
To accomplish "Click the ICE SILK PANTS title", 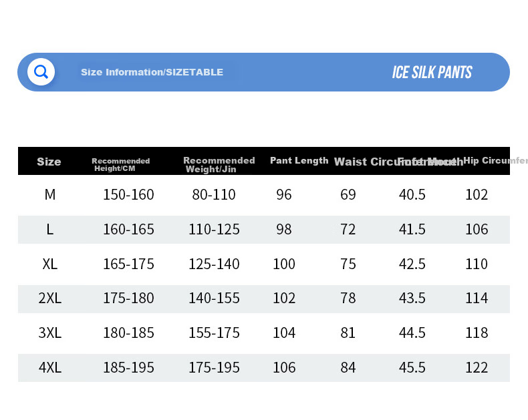I will tap(432, 72).
